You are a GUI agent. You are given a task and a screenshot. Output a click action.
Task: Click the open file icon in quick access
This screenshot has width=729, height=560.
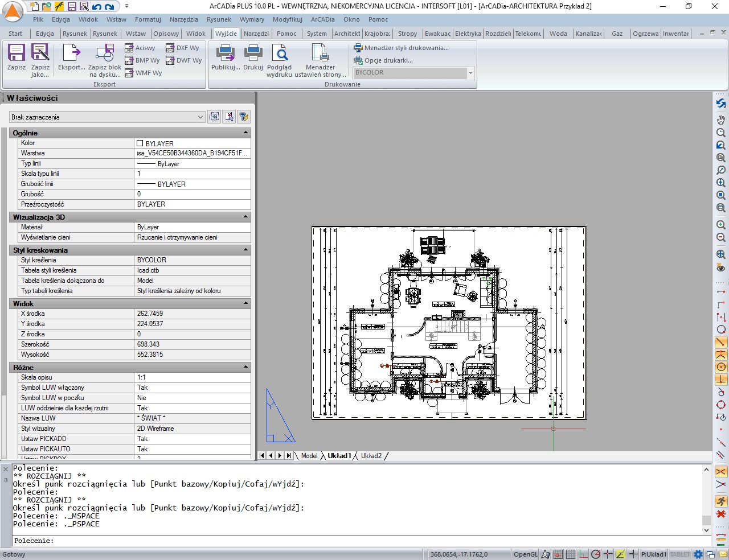point(47,6)
